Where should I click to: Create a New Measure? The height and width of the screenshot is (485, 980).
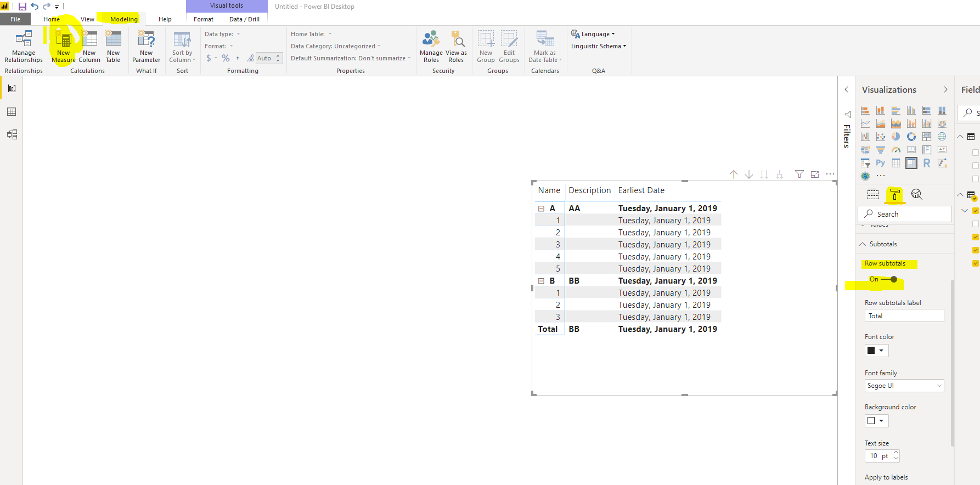tap(64, 47)
